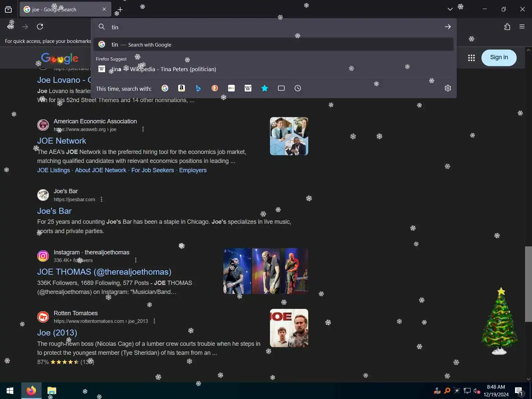Select the Wikipedia Tina Peters suggestion
This screenshot has height=399, width=532.
[x=273, y=69]
